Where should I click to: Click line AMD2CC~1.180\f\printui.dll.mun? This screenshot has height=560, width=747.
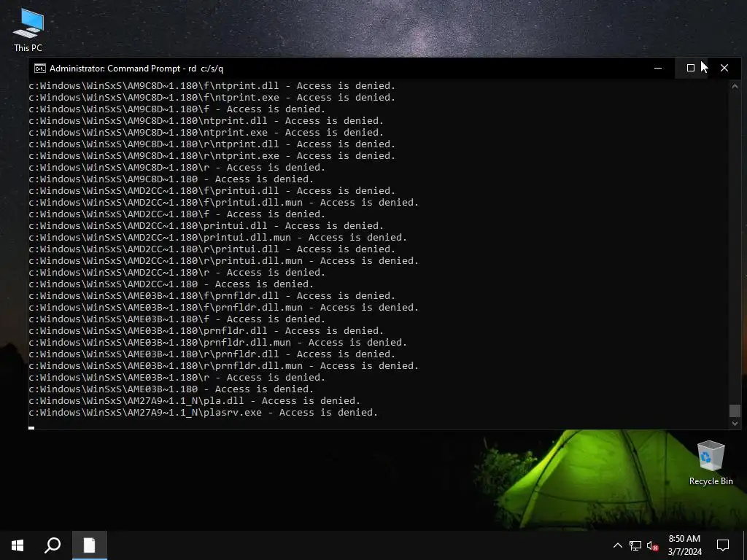(x=223, y=203)
